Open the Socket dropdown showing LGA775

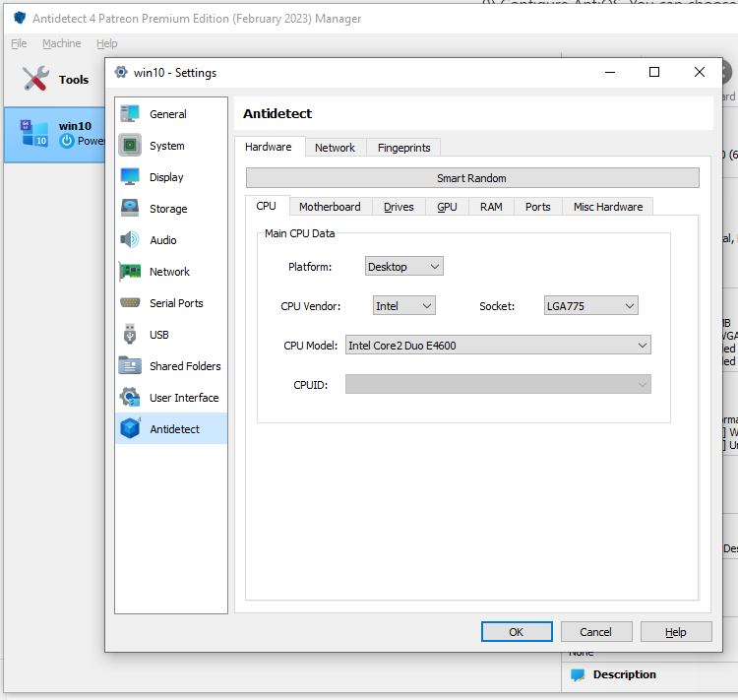590,306
